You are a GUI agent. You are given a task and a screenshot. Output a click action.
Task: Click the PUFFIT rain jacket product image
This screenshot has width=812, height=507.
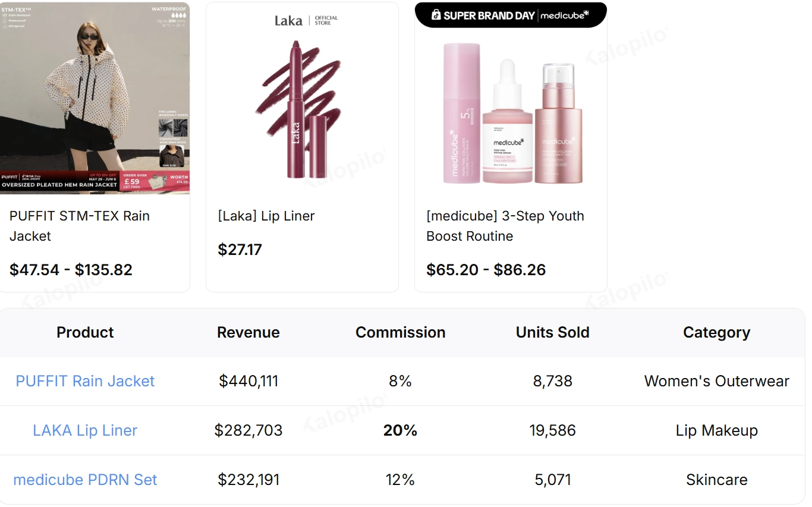(95, 98)
